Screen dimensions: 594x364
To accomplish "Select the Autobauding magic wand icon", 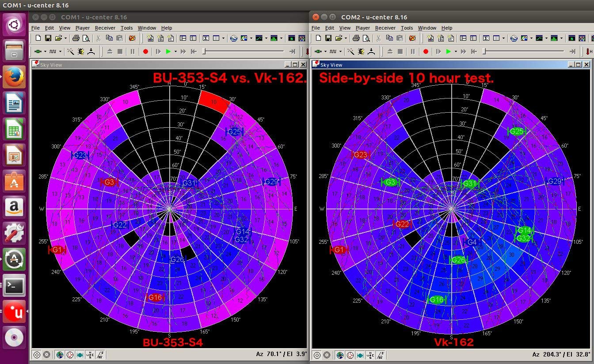I will [x=71, y=51].
